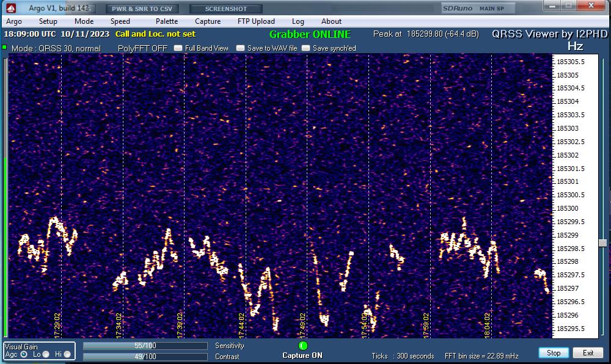Close the Argo window
Image resolution: width=611 pixels, height=364 pixels.
(591, 5)
